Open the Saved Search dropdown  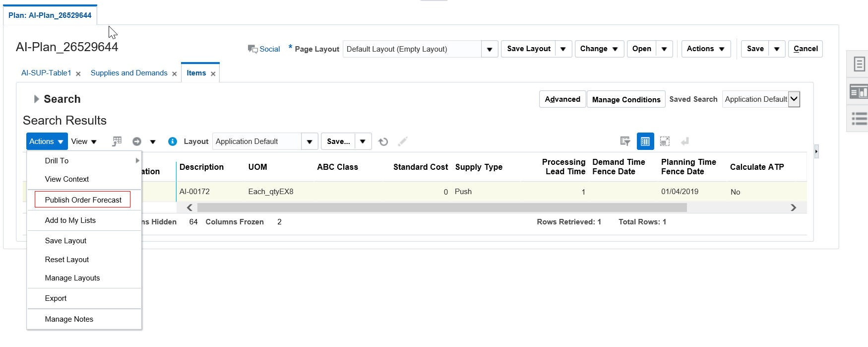(794, 99)
